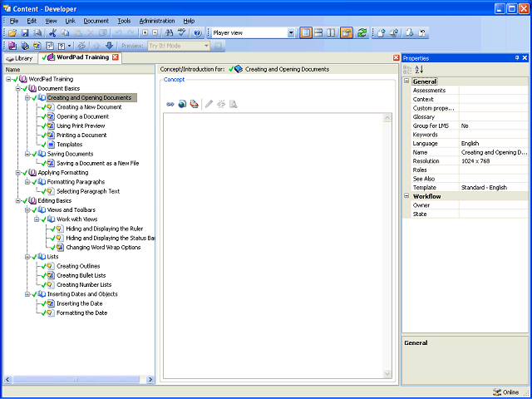Click the red package icon in Concept pane
Image resolution: width=532 pixels, height=399 pixels.
tap(194, 104)
